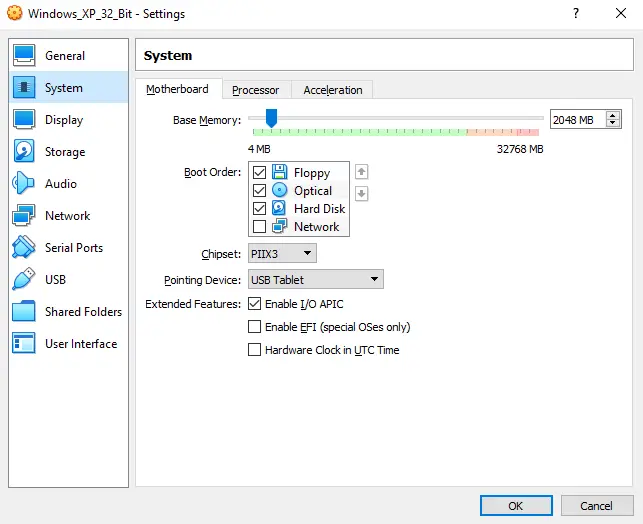Switch to the Acceleration tab
Viewport: 643px width, 524px height.
tap(333, 90)
